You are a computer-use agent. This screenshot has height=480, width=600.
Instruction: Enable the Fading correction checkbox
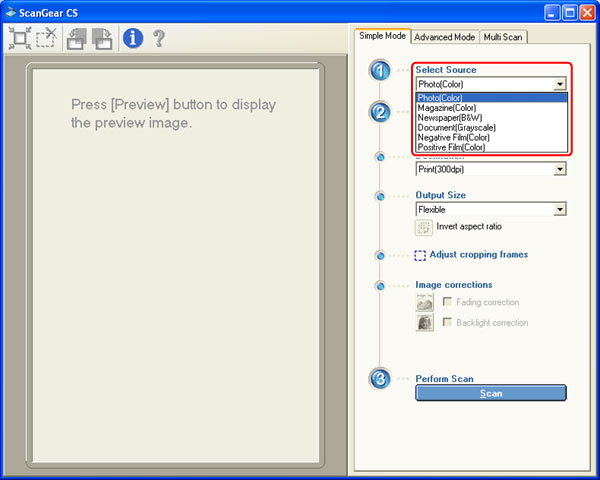447,301
